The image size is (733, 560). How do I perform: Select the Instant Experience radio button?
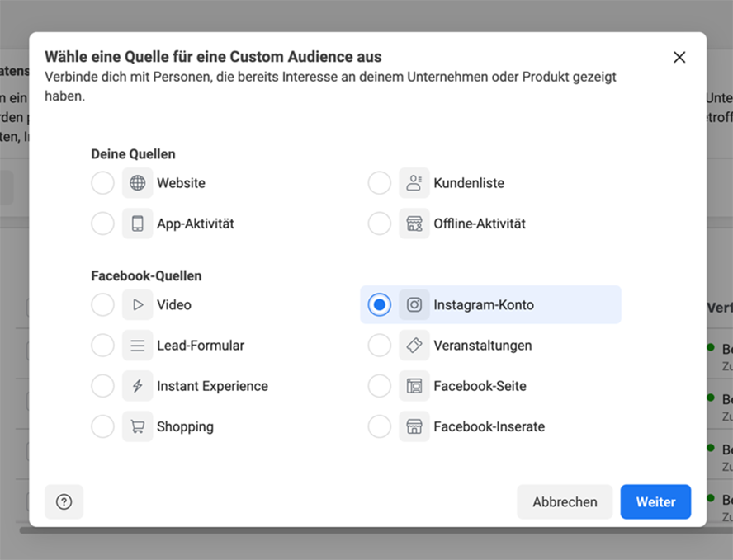(x=103, y=386)
